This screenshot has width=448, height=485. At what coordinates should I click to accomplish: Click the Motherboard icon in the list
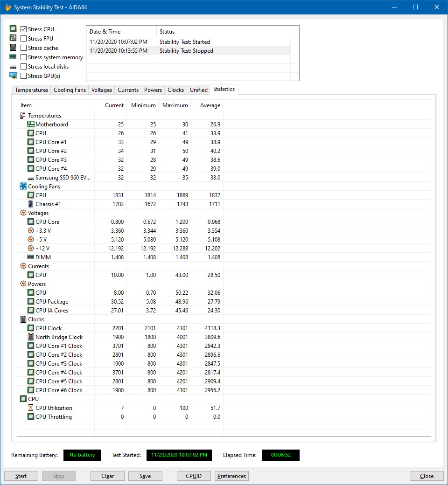31,125
